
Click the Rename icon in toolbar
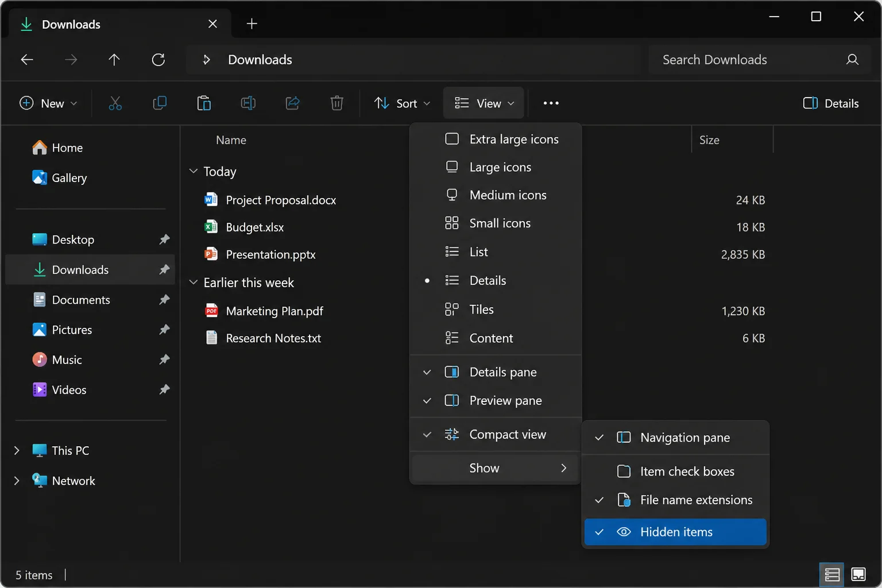click(248, 103)
